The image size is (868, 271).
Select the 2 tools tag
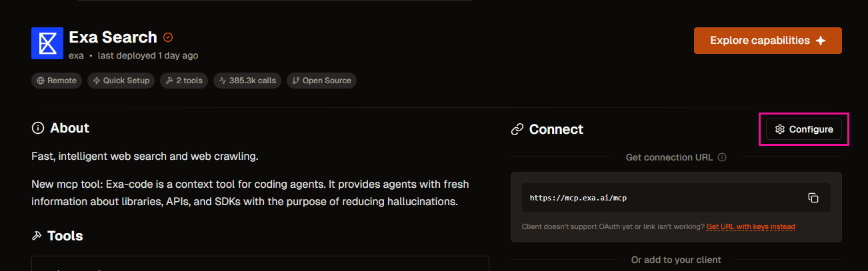(x=184, y=81)
